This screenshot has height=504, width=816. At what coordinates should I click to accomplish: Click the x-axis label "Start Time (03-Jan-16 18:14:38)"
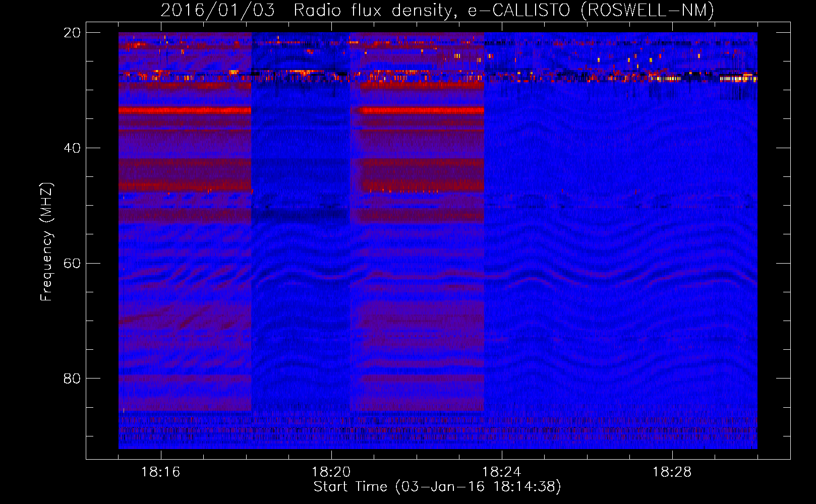[x=437, y=487]
